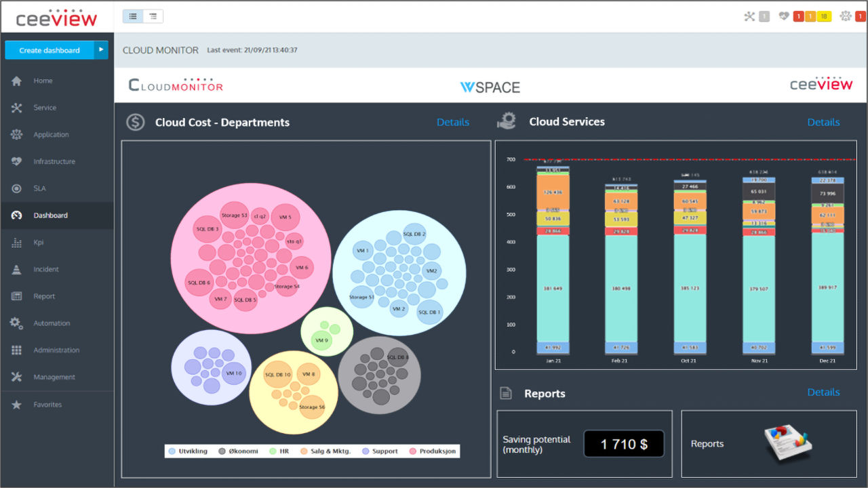The image size is (868, 488).
Task: Click the yellow 18 health badge
Action: click(824, 16)
